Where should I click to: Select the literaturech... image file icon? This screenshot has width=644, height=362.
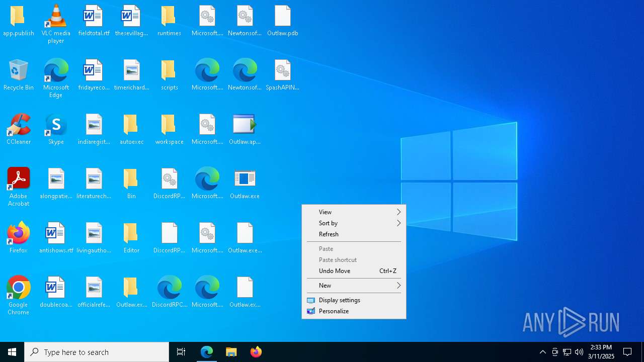(94, 184)
